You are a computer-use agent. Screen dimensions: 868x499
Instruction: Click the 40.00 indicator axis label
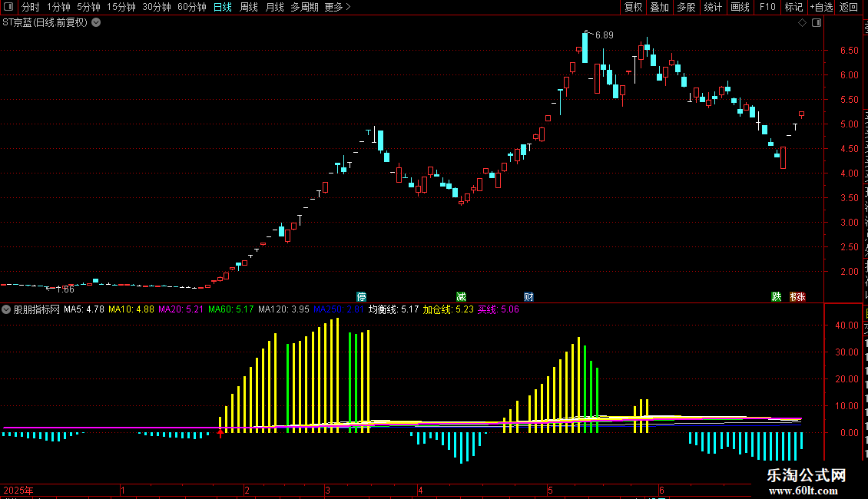pyautogui.click(x=847, y=326)
